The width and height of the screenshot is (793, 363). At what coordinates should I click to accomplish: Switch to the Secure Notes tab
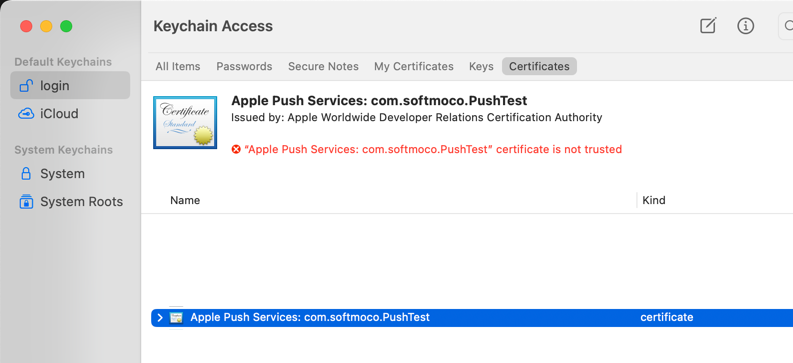click(323, 66)
